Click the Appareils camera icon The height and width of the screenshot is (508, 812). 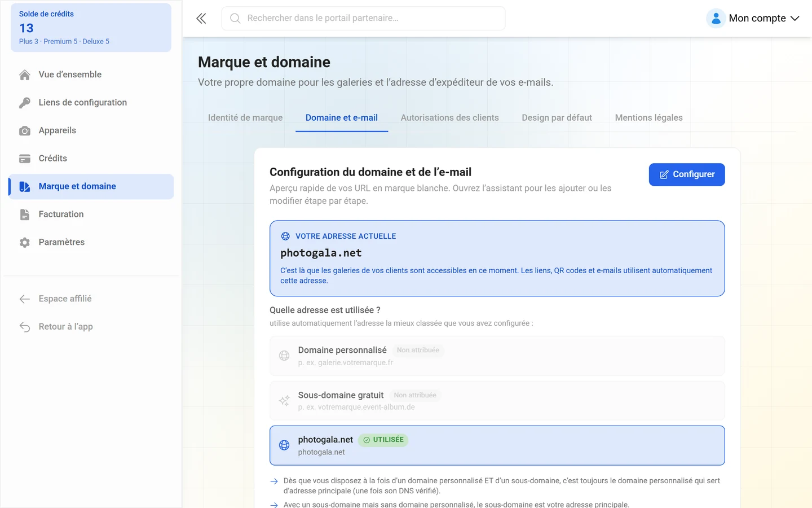pyautogui.click(x=25, y=131)
